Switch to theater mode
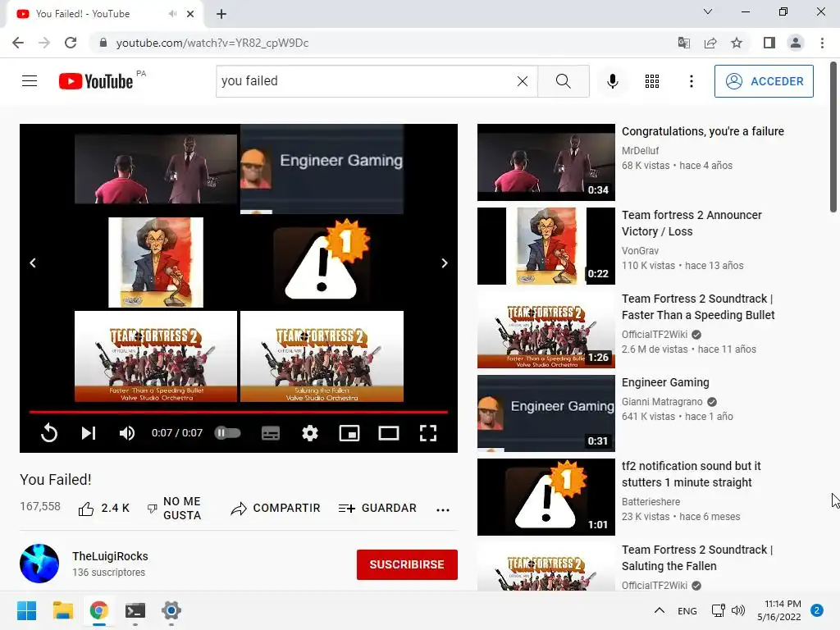 point(388,433)
